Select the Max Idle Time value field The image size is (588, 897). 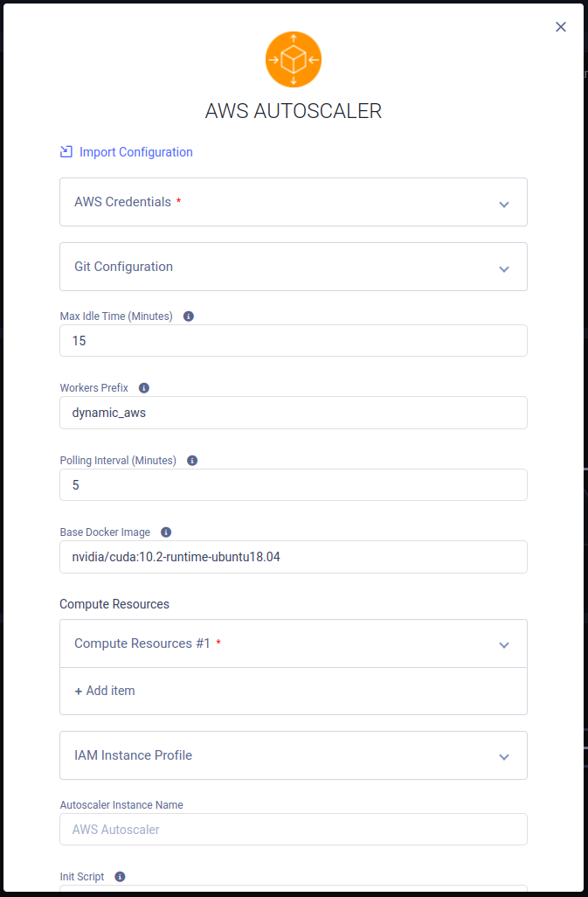pos(294,340)
